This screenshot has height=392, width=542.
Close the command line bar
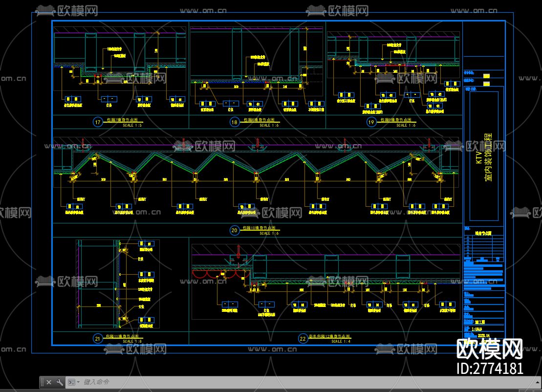pos(50,382)
